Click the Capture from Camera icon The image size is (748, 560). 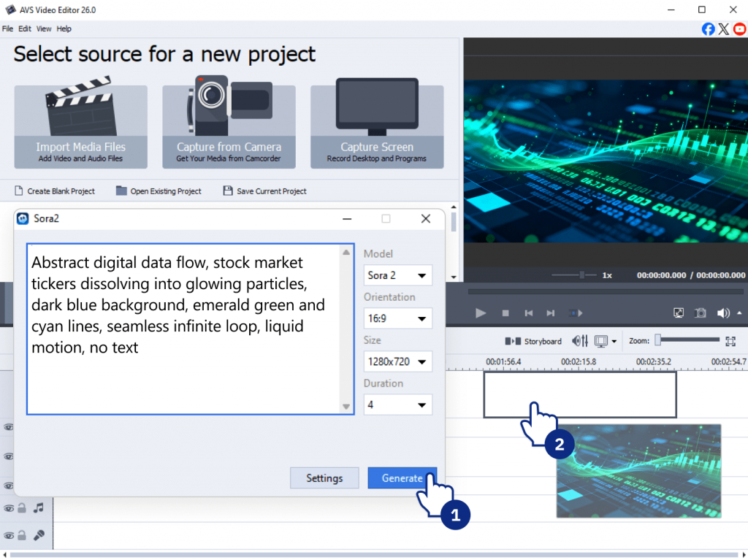tap(229, 110)
